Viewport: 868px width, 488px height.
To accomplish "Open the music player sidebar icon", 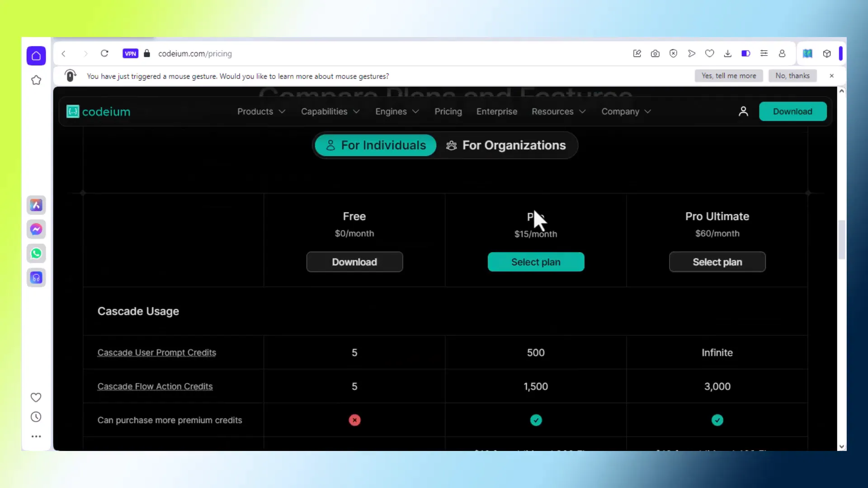I will click(x=36, y=277).
